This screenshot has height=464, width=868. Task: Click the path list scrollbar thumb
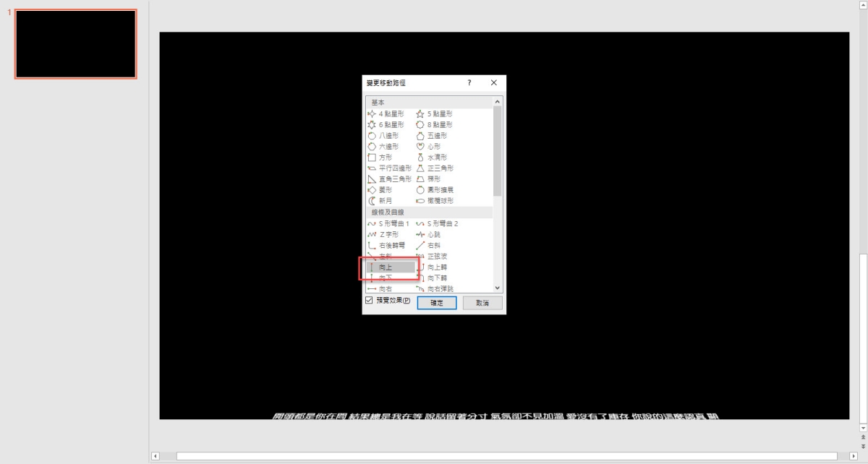(497, 152)
